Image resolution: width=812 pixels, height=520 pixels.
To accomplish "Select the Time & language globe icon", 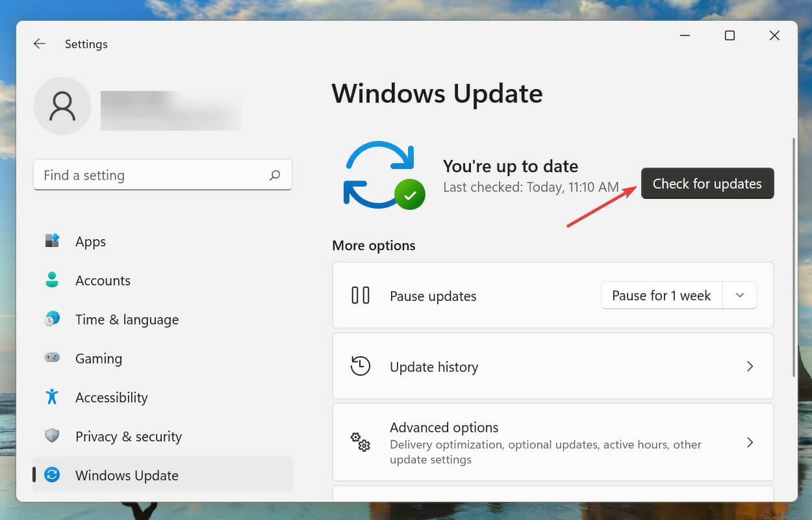I will [52, 319].
